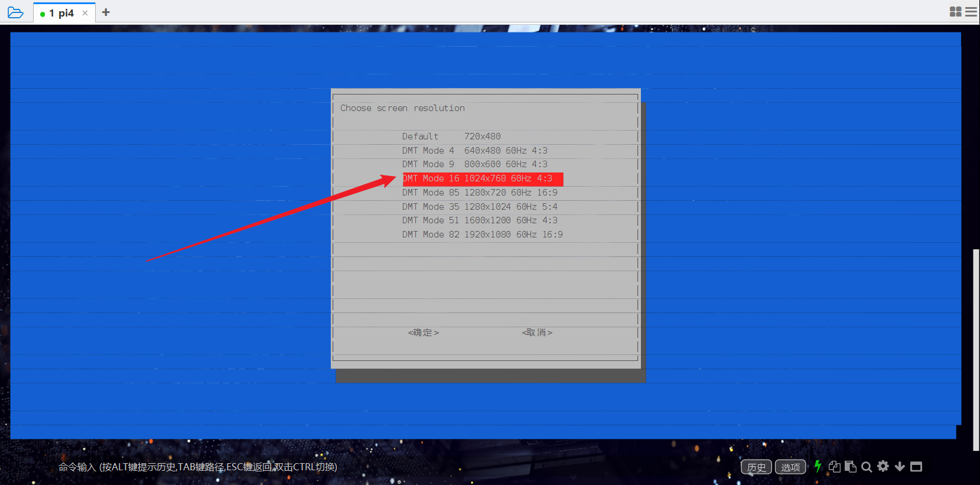The height and width of the screenshot is (485, 980).
Task: Confirm with the <确定> button
Action: (x=424, y=333)
